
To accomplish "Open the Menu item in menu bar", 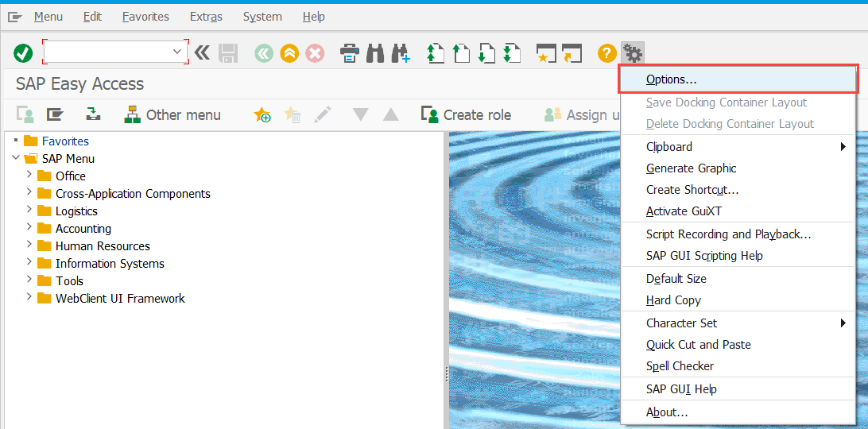I will tap(48, 17).
